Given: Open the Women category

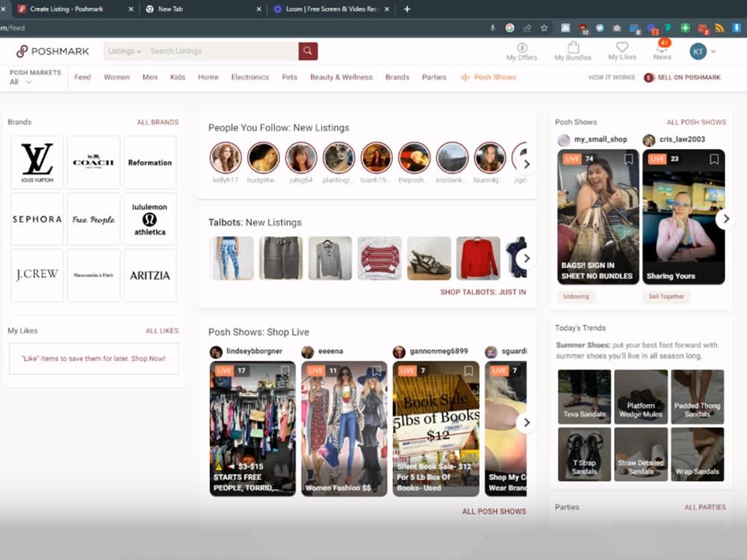Looking at the screenshot, I should coord(117,77).
